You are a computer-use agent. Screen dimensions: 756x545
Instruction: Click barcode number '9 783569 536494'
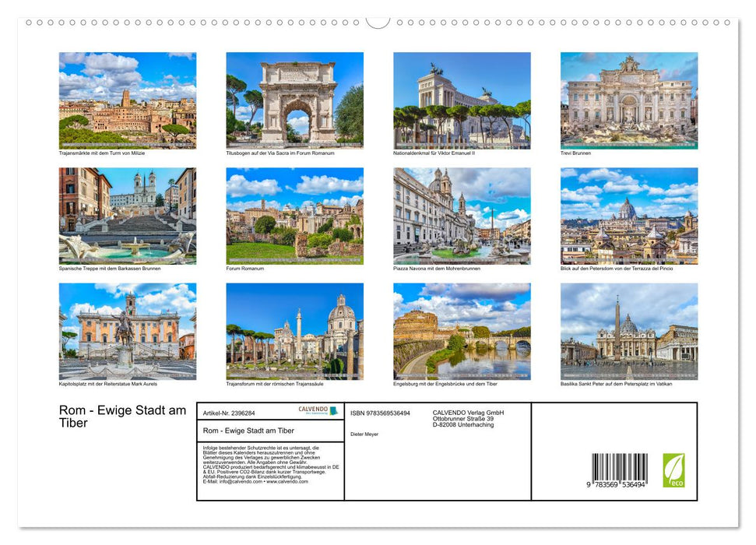(616, 485)
